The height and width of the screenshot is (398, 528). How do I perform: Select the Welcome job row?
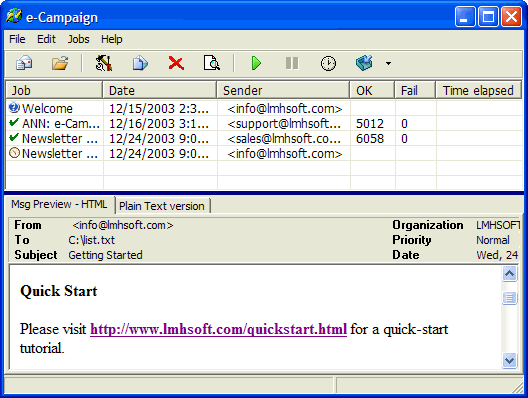pyautogui.click(x=264, y=108)
